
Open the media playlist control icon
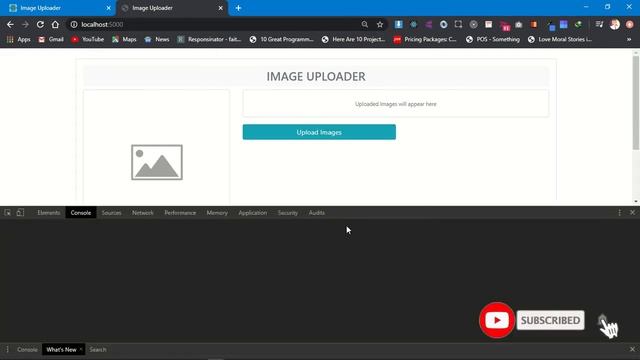599,24
